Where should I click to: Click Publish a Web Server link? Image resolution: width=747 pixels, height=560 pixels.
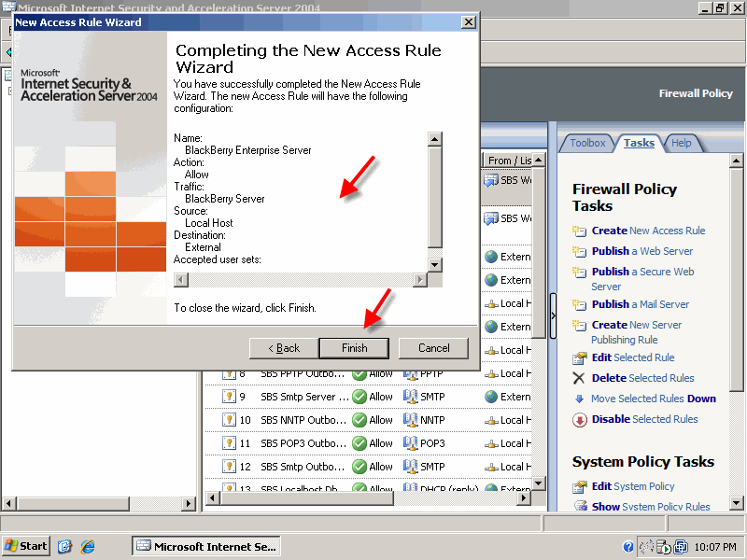tap(642, 251)
